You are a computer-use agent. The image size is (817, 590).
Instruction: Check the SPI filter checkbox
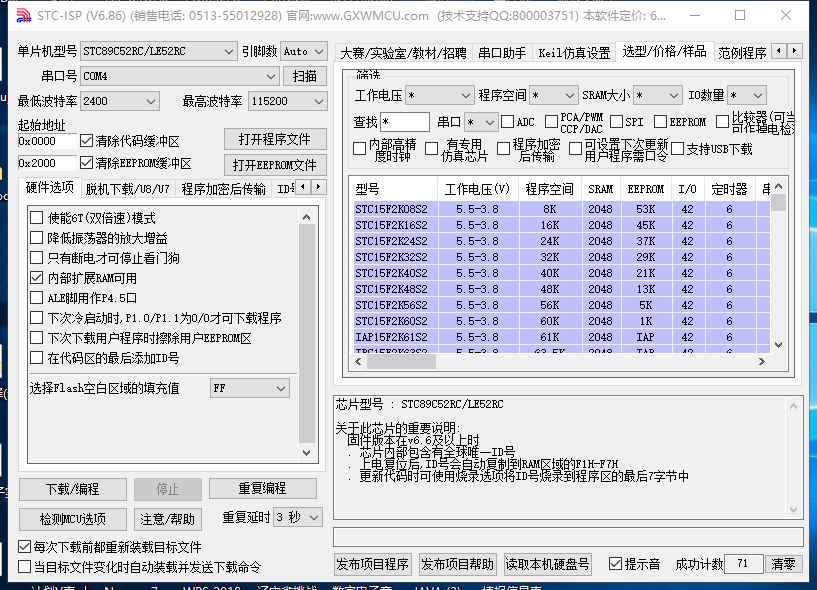click(616, 122)
